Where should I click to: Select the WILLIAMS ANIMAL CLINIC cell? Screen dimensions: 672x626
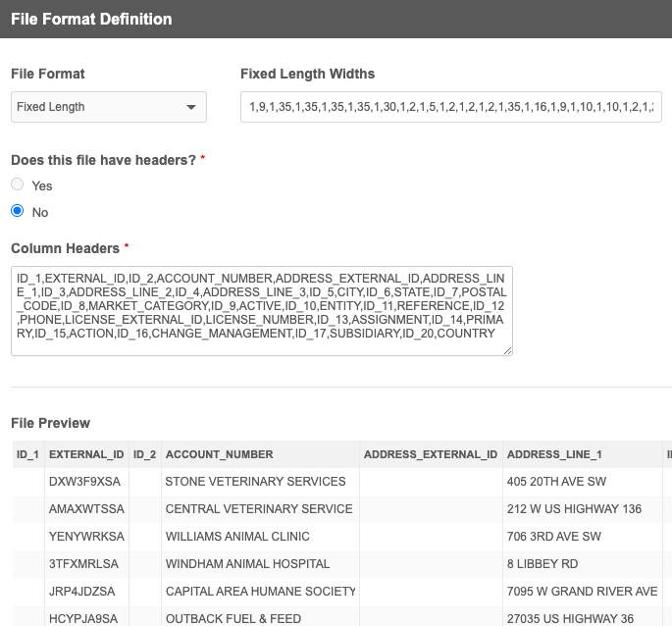(237, 537)
